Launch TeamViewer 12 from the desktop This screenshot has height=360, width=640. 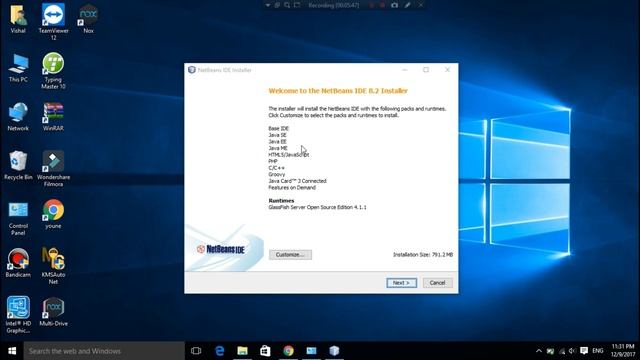53,22
